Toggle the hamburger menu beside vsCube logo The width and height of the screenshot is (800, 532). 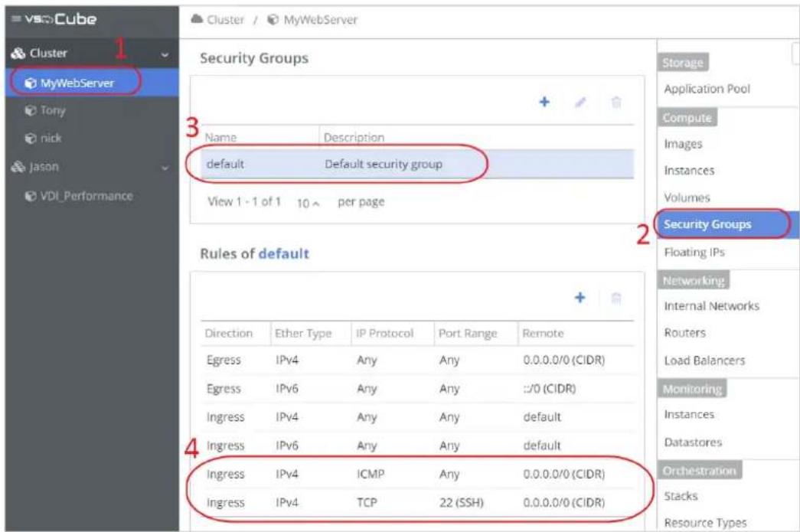(16, 19)
